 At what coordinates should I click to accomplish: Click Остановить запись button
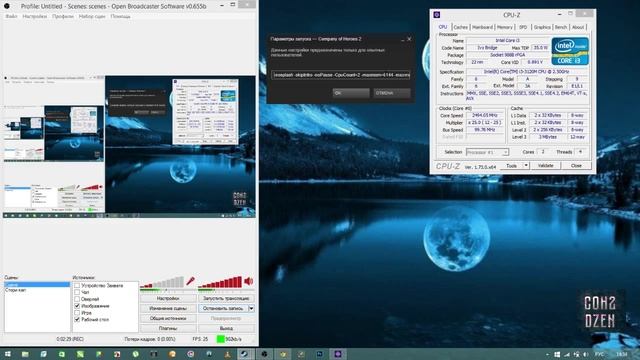pos(223,309)
